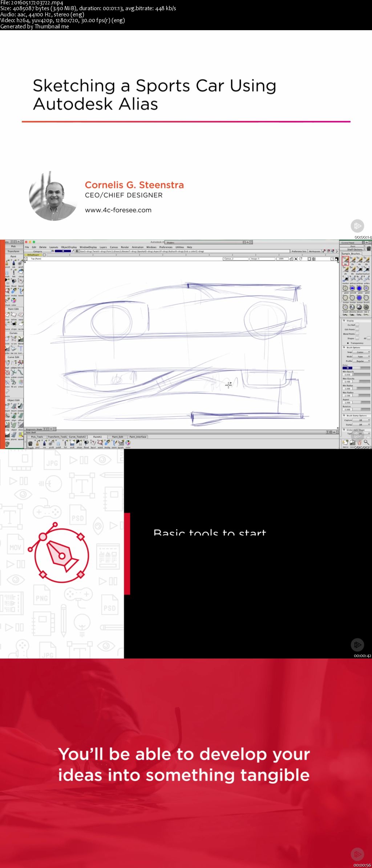Select the pslsft brush on the Paint Shelf
Image resolution: width=372 pixels, height=868 pixels.
[58, 443]
